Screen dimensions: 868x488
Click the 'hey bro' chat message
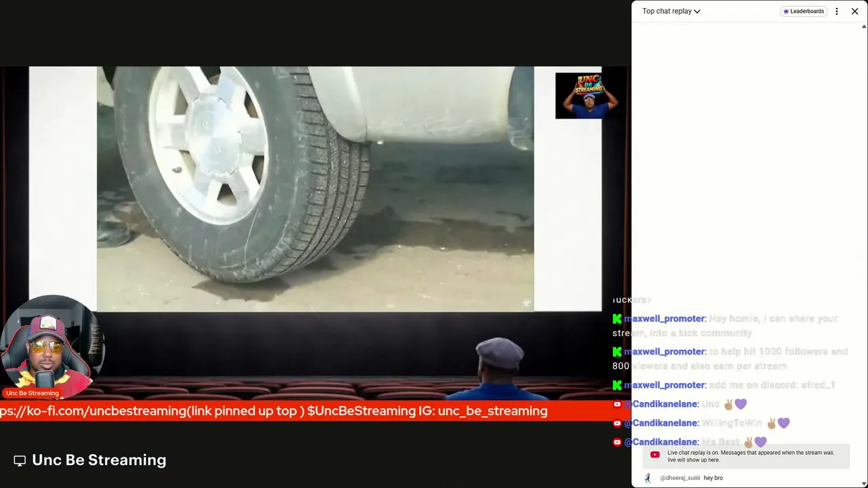(713, 478)
